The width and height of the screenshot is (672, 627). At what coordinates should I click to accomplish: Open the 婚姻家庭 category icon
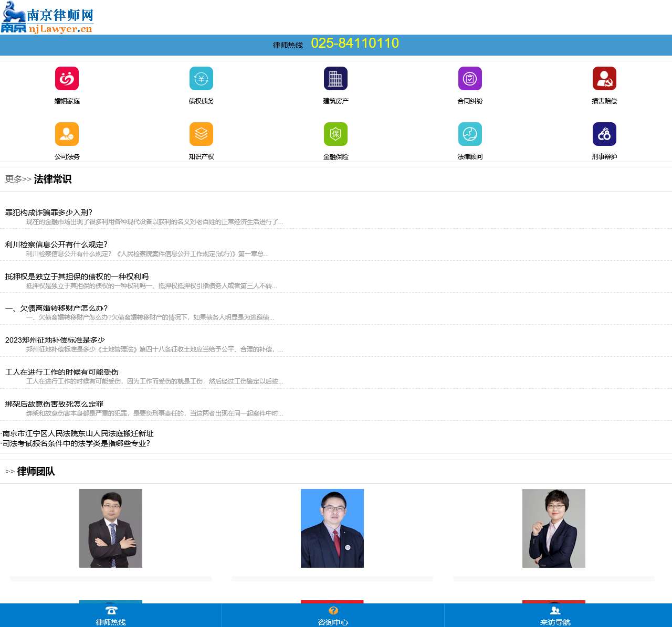(x=67, y=79)
